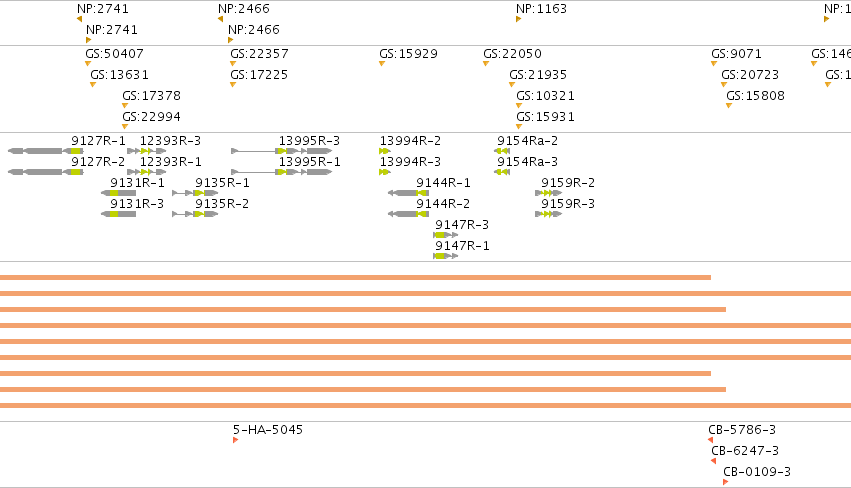
Task: Click the 9144R-2 label
Action: pos(443,204)
